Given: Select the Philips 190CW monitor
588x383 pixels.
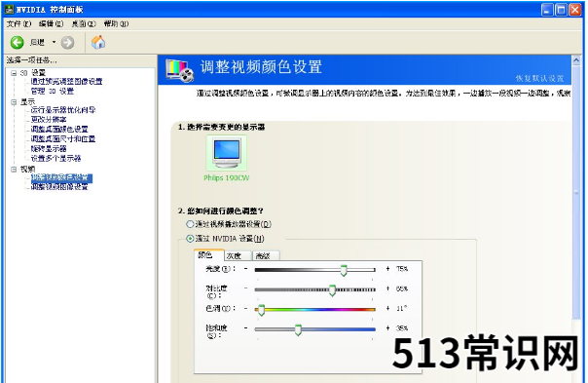Looking at the screenshot, I should pyautogui.click(x=227, y=159).
